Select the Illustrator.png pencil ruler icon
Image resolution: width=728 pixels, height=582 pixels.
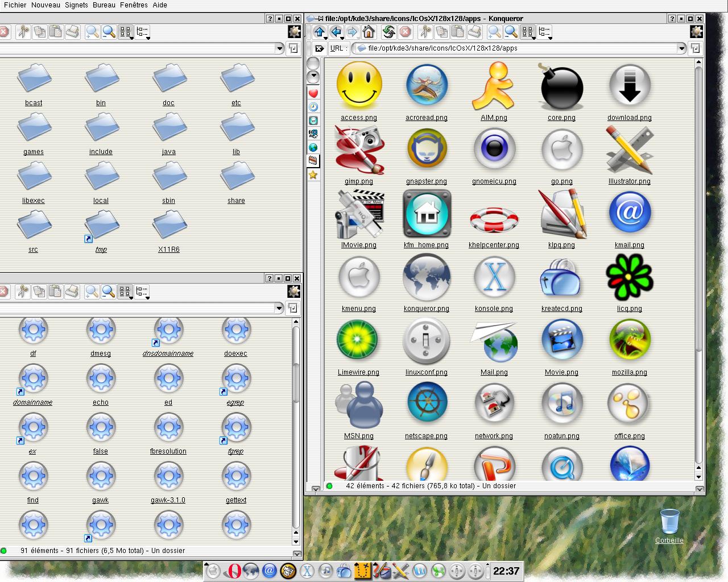[630, 150]
